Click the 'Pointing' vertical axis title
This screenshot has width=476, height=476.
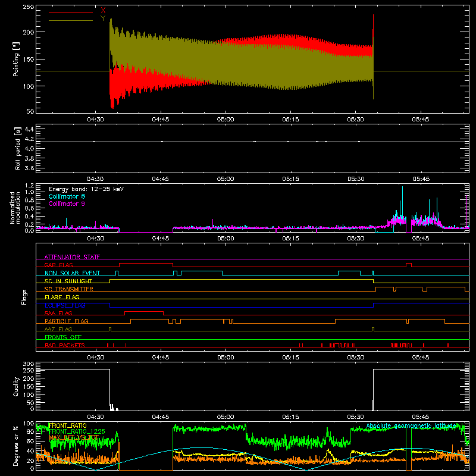[16, 59]
